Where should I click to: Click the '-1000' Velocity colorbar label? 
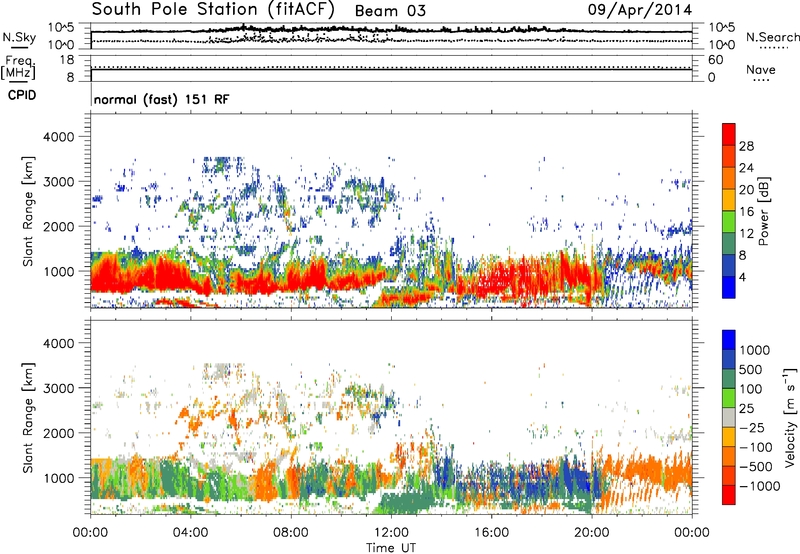click(760, 486)
